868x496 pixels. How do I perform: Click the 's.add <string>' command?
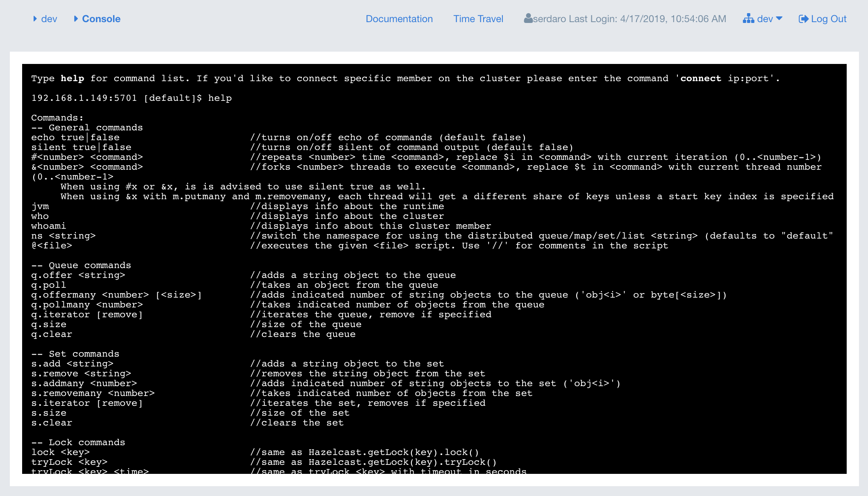(72, 364)
